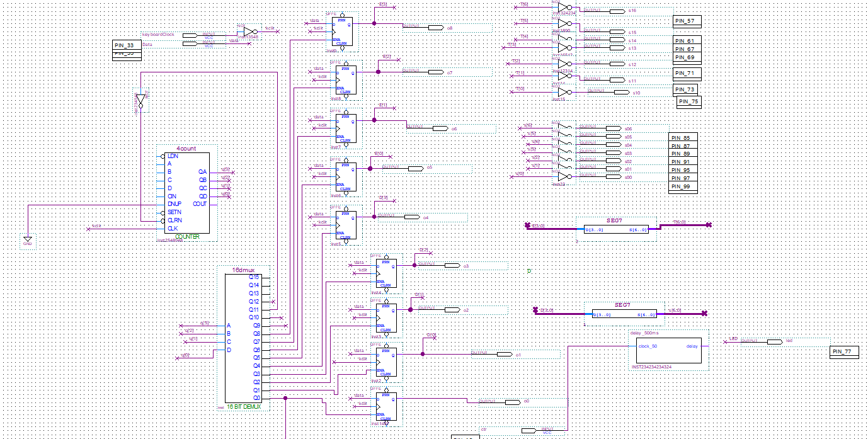Click the o4 output pin
Image resolution: width=868 pixels, height=439 pixels.
coord(412,217)
